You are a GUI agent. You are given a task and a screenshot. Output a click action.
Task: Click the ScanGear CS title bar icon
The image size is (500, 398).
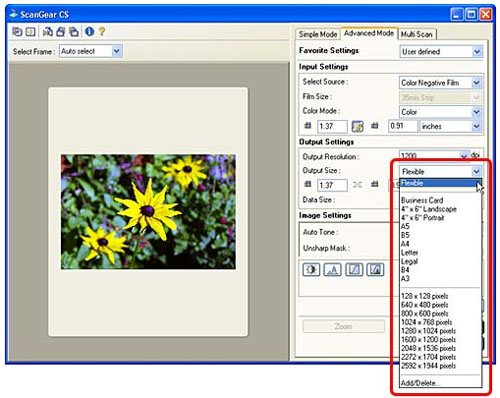click(13, 14)
